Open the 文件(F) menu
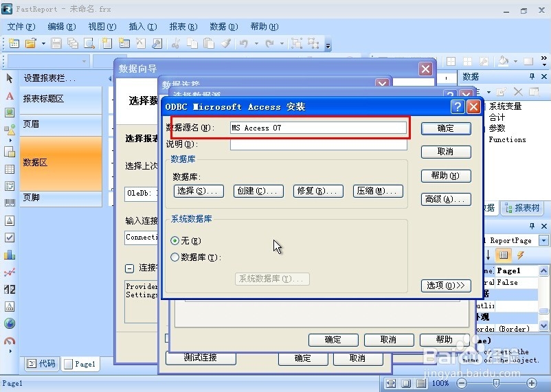This screenshot has width=551, height=392. (21, 27)
